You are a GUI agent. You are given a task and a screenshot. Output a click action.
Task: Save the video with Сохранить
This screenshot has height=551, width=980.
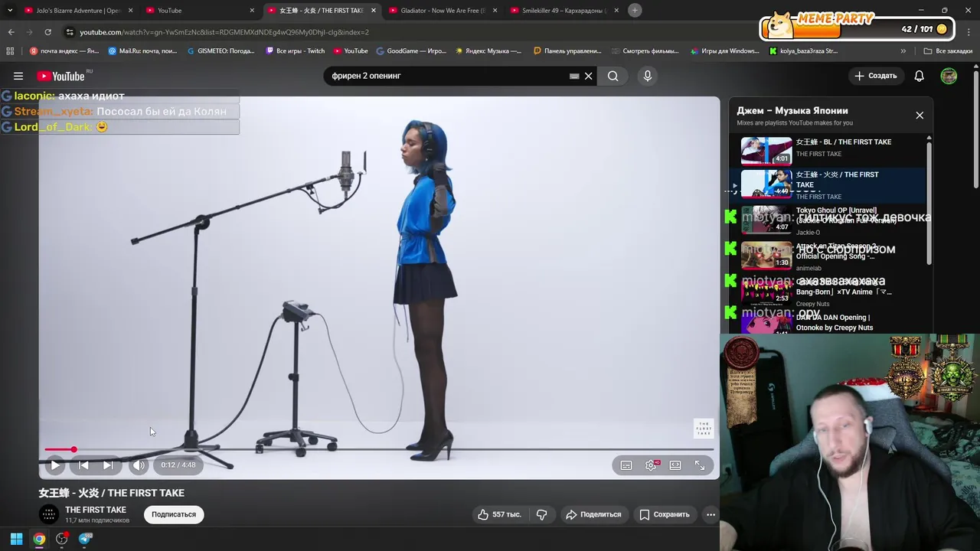(x=665, y=514)
